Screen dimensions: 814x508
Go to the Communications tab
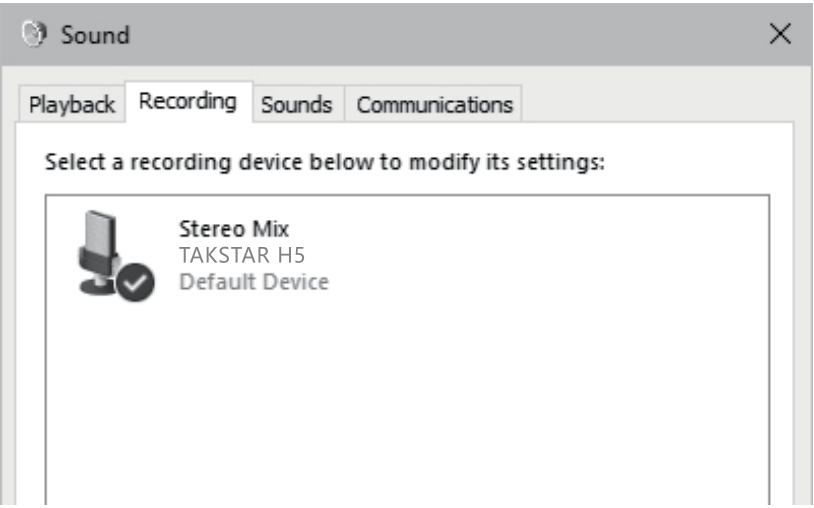(434, 104)
